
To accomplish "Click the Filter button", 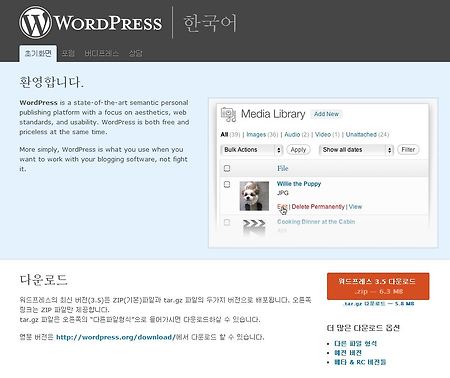I will [408, 150].
